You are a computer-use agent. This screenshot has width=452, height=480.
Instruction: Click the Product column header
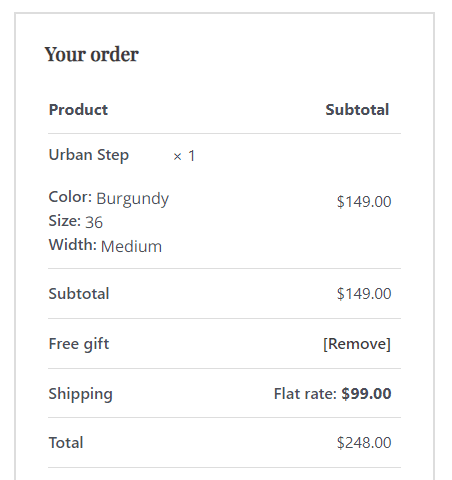(78, 110)
